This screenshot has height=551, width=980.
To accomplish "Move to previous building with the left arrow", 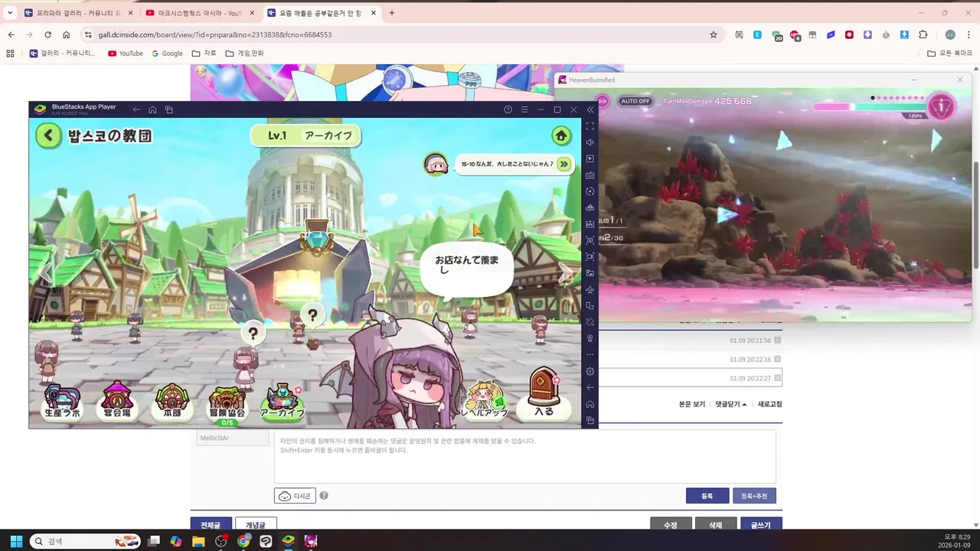I will pyautogui.click(x=47, y=273).
